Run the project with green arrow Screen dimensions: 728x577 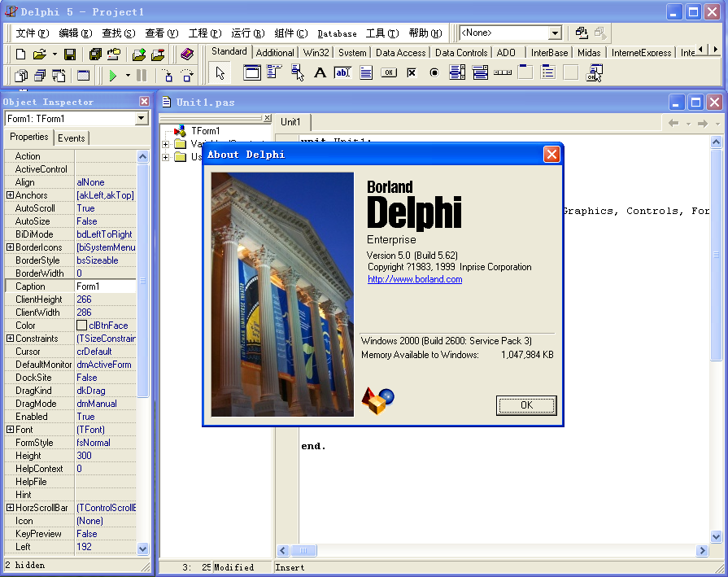(x=112, y=75)
